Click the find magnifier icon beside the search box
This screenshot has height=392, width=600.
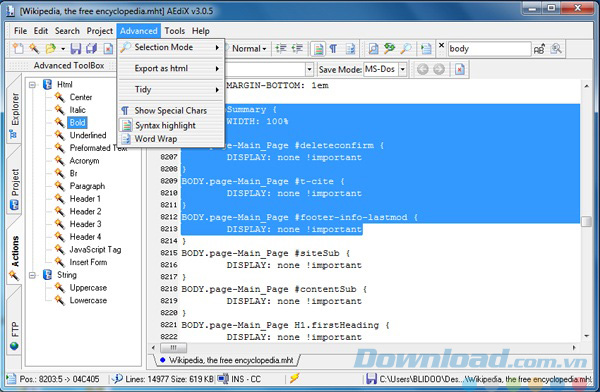[556, 49]
